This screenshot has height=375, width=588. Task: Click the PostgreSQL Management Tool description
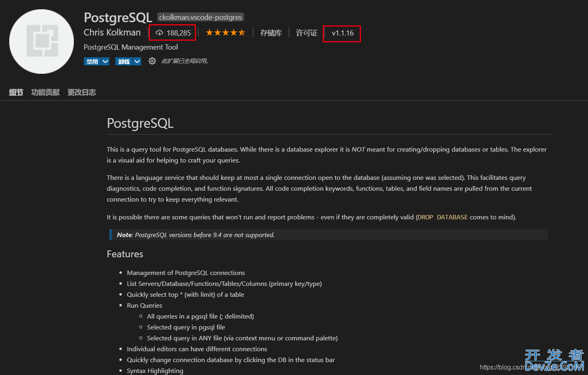pyautogui.click(x=131, y=47)
